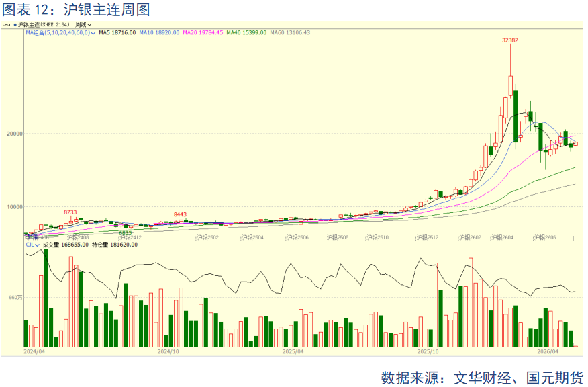This screenshot has height=387, width=588.
Task: Click the 32382 peak price marker
Action: click(510, 40)
